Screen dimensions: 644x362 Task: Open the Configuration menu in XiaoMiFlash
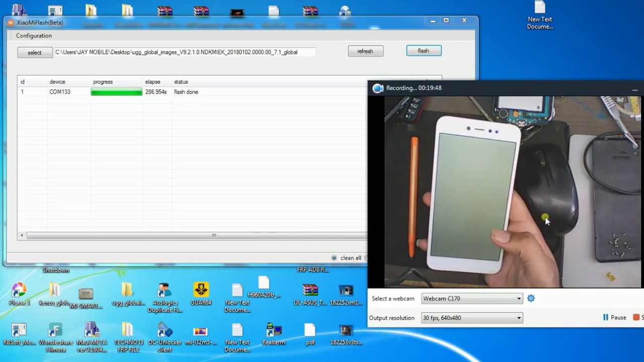[34, 36]
